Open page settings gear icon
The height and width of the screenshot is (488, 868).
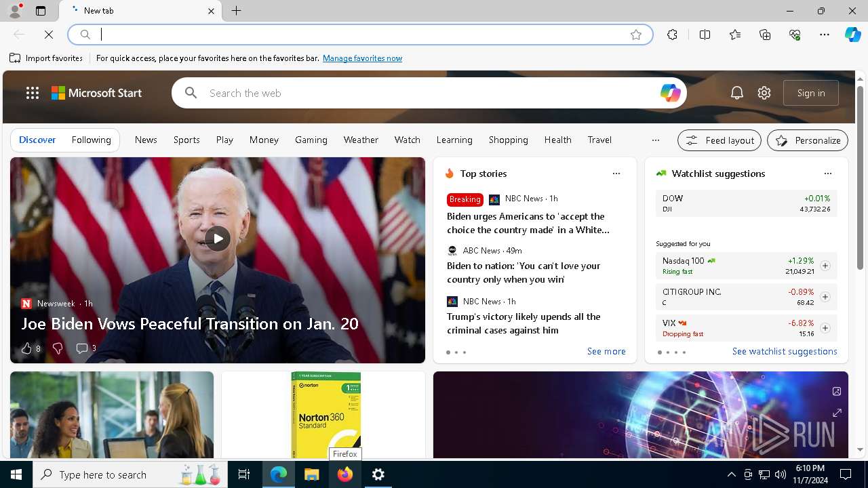764,93
